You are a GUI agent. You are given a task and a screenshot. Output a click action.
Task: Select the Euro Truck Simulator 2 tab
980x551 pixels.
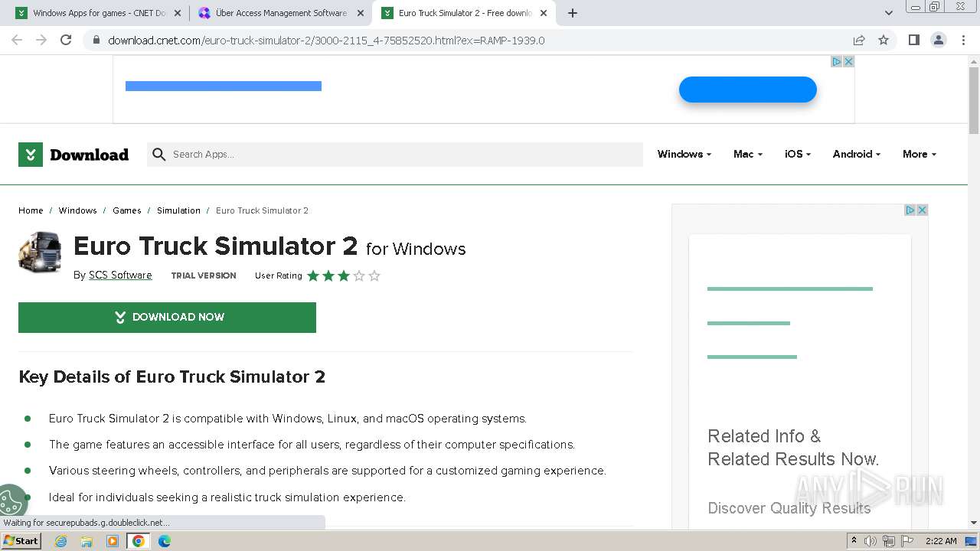[464, 13]
